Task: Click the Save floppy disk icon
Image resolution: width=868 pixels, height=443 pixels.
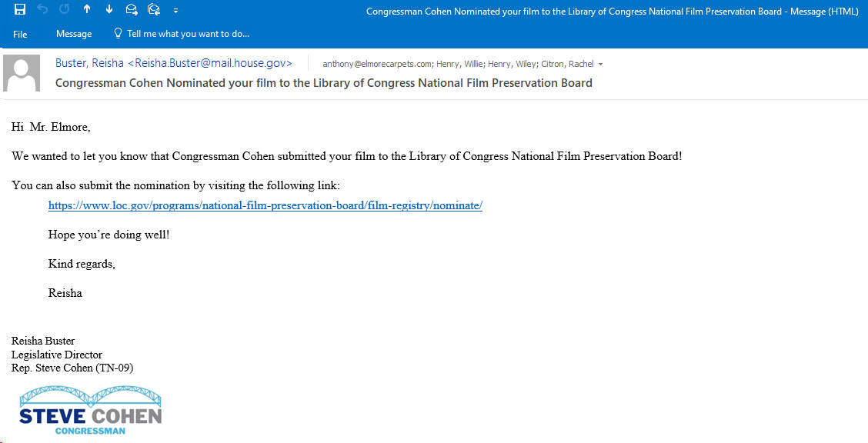Action: click(20, 9)
